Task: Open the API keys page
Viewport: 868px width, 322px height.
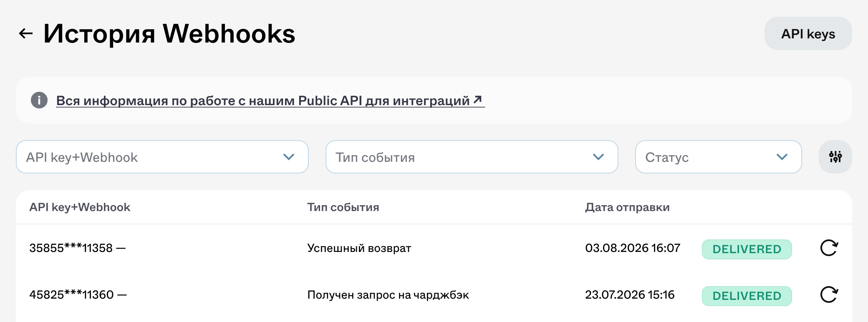Action: [808, 33]
